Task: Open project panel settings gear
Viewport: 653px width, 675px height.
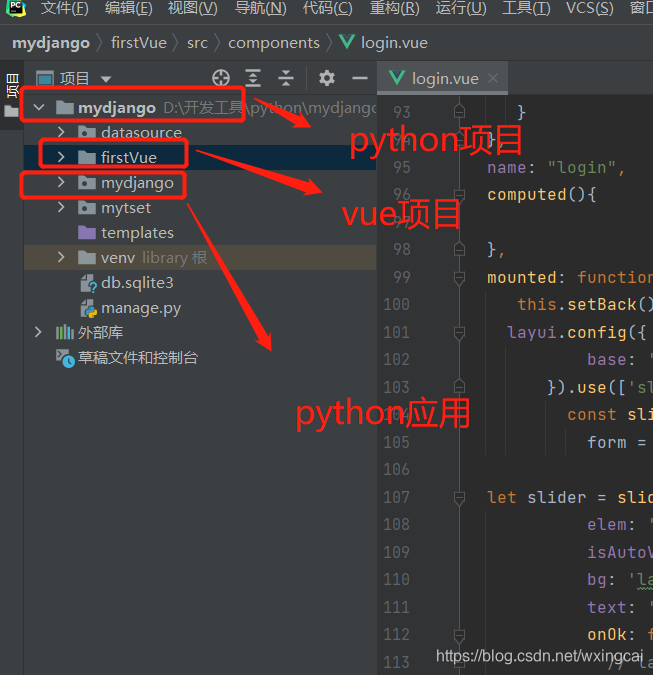Action: [327, 78]
